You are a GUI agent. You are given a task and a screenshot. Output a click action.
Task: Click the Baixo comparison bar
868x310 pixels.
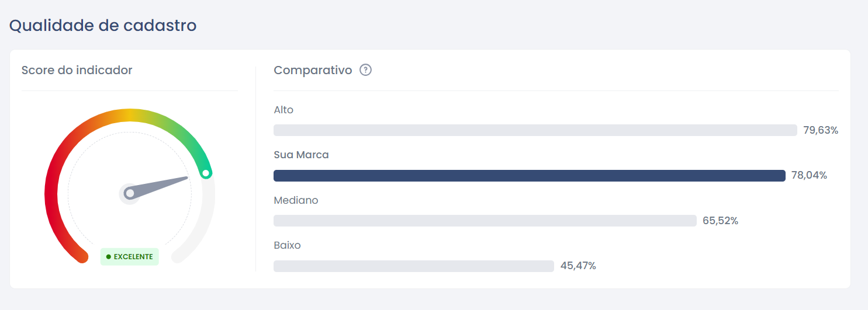pos(414,266)
